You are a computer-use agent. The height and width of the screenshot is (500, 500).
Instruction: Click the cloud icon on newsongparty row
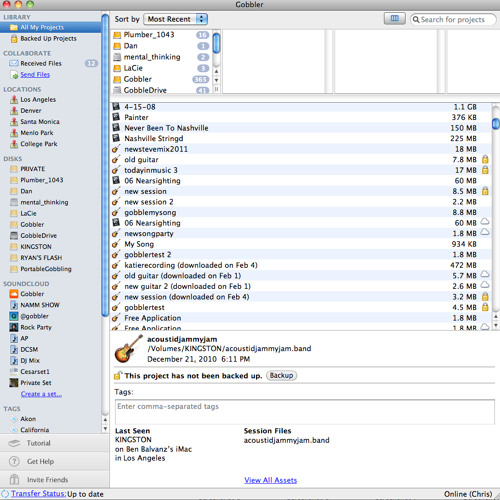pyautogui.click(x=485, y=232)
